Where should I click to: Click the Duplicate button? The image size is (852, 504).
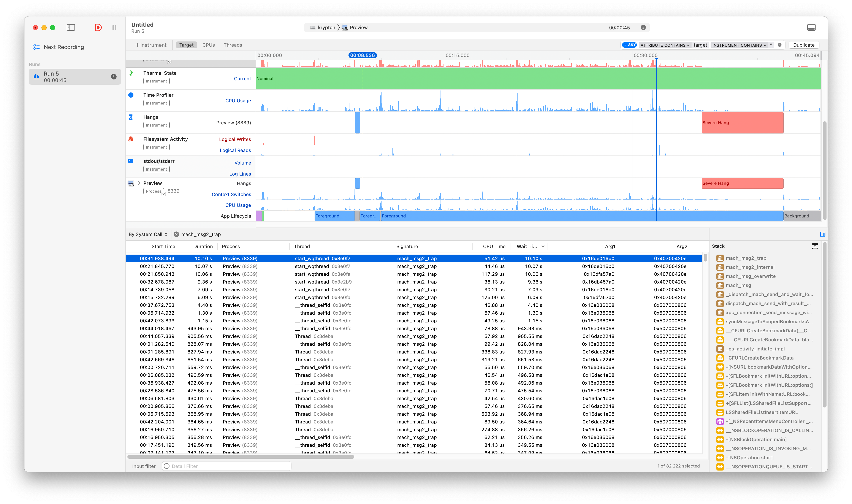point(803,45)
